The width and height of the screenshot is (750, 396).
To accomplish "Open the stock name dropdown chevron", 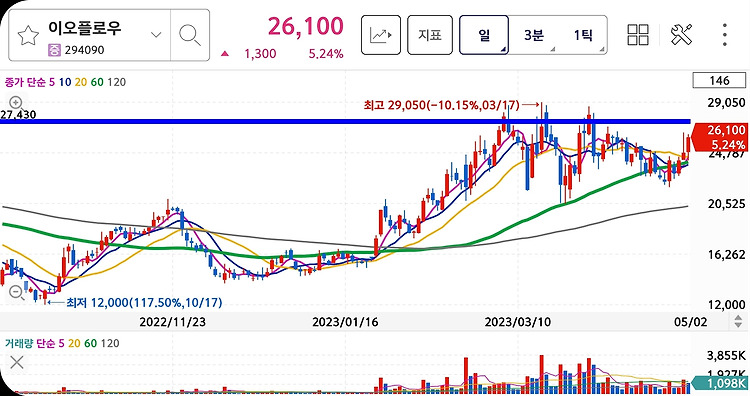I will tap(156, 34).
